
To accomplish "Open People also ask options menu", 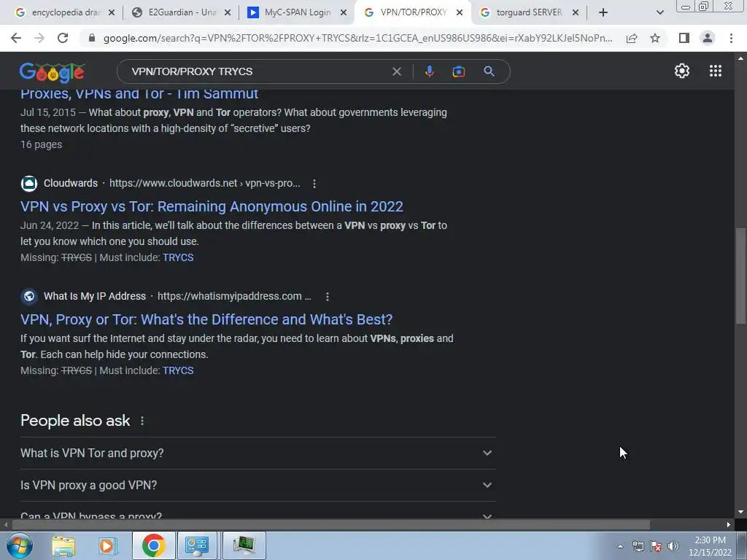I will click(x=142, y=421).
